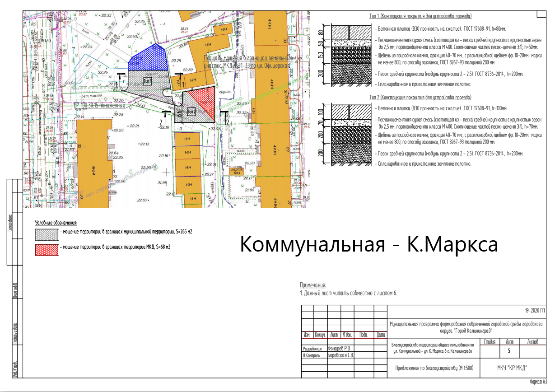Viewport: 555px width, 392px height.
Task: Click the red hatched legend swatch
Action: (47, 250)
